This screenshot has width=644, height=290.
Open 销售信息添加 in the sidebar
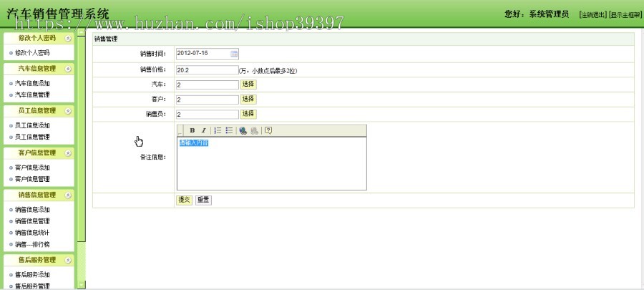tap(32, 210)
